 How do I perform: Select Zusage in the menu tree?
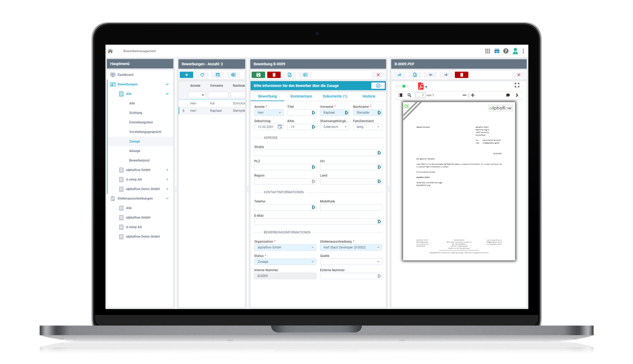(x=134, y=142)
